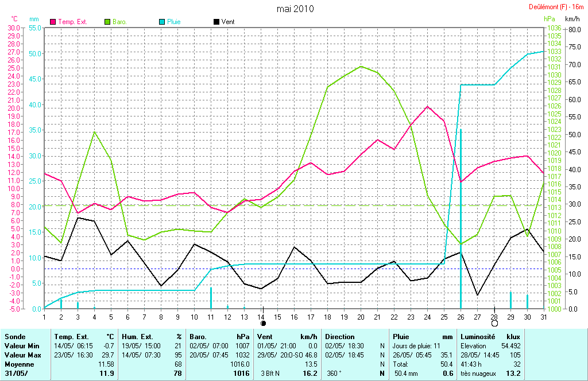Click "Jours de pluie: 11" in the table
Viewport: 588px width, 381px height.
point(415,346)
